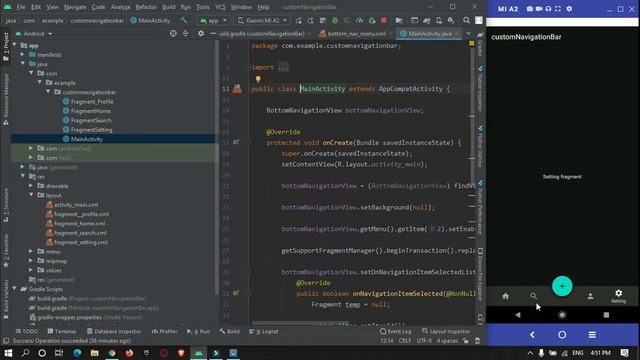
Task: Click collapse all icon in Project panel header
Action: tap(186, 33)
